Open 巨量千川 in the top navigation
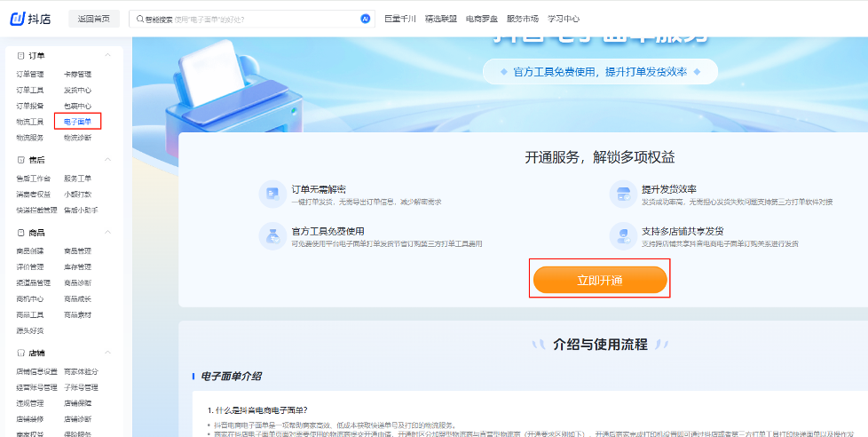 coord(399,18)
